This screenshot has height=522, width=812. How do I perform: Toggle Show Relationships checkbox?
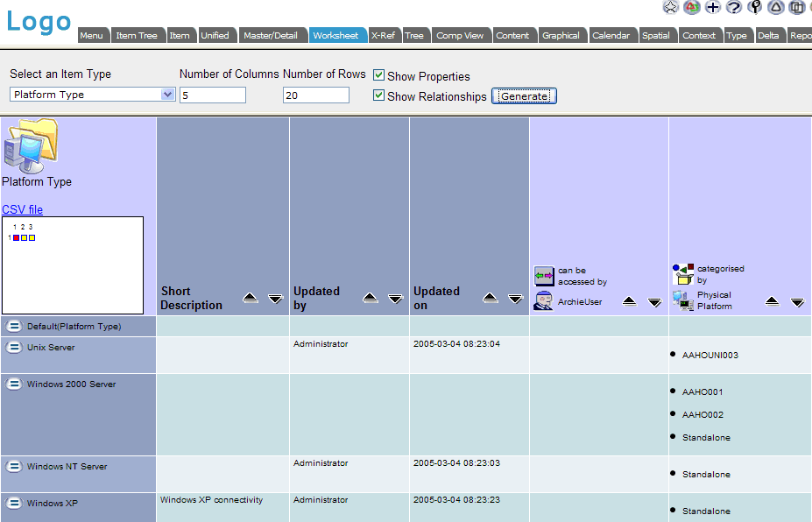point(379,95)
